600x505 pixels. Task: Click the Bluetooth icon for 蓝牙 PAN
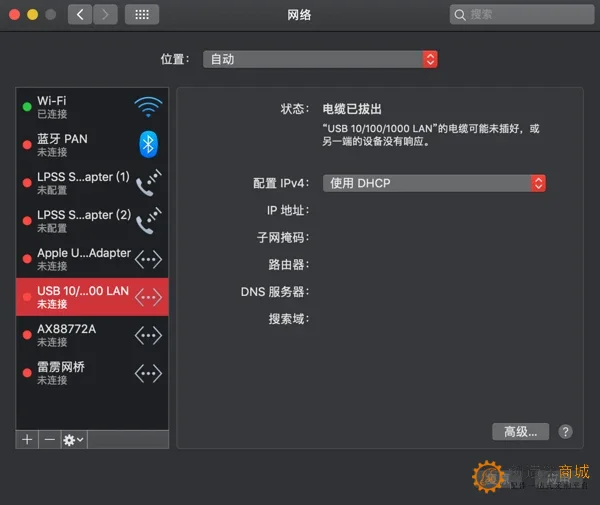(x=148, y=145)
